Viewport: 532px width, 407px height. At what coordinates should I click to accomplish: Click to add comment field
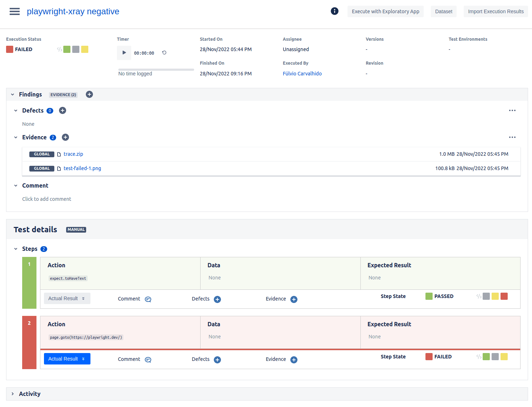46,199
